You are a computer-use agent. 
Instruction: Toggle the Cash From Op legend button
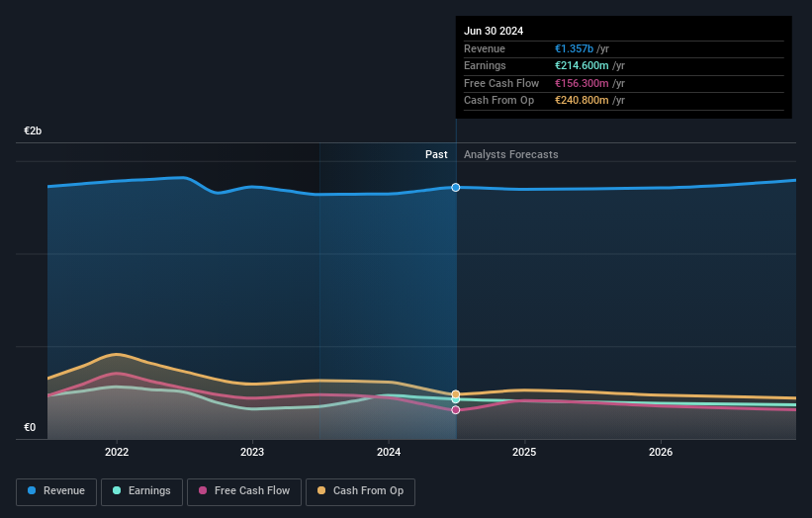(360, 491)
